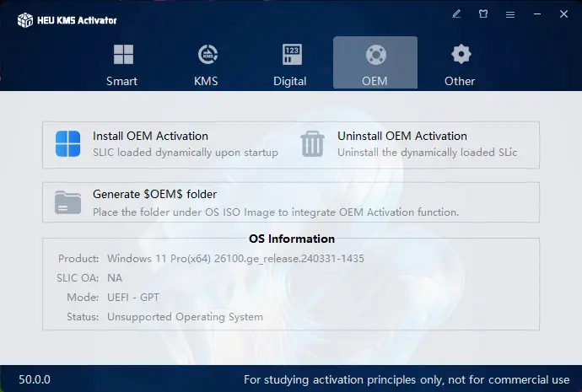Screen dimensions: 582x392
Task: Click the 'Product:' label
Action: (78, 259)
